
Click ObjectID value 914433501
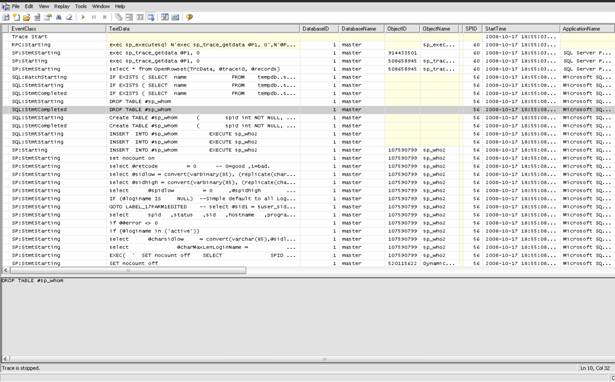click(x=402, y=53)
